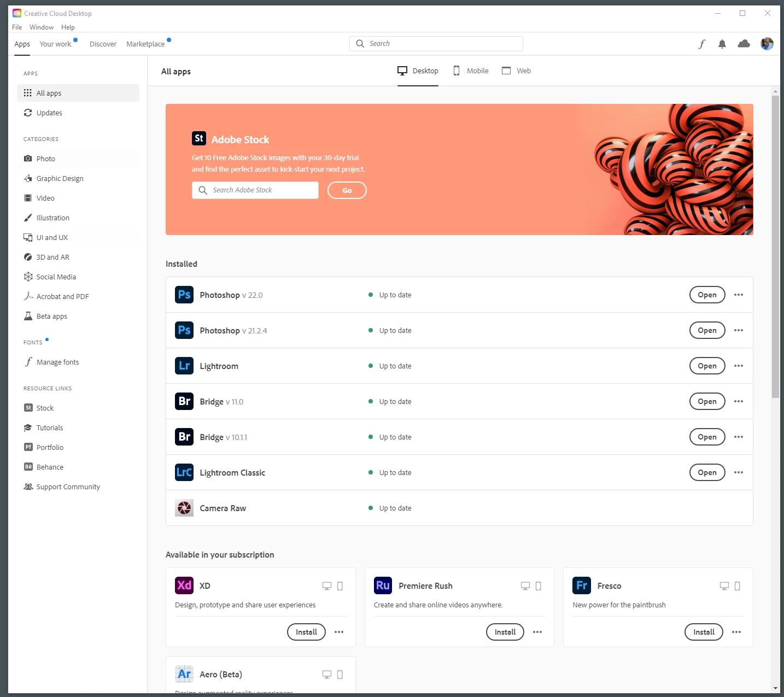Click the Camera Raw app icon

click(x=184, y=508)
